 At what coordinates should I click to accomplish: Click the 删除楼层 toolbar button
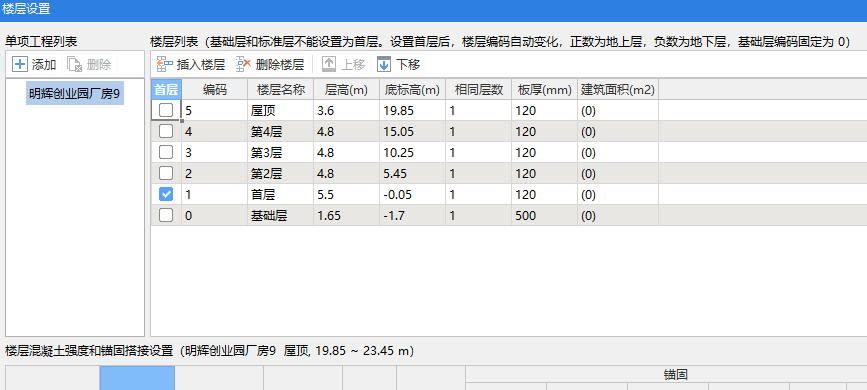pos(270,65)
